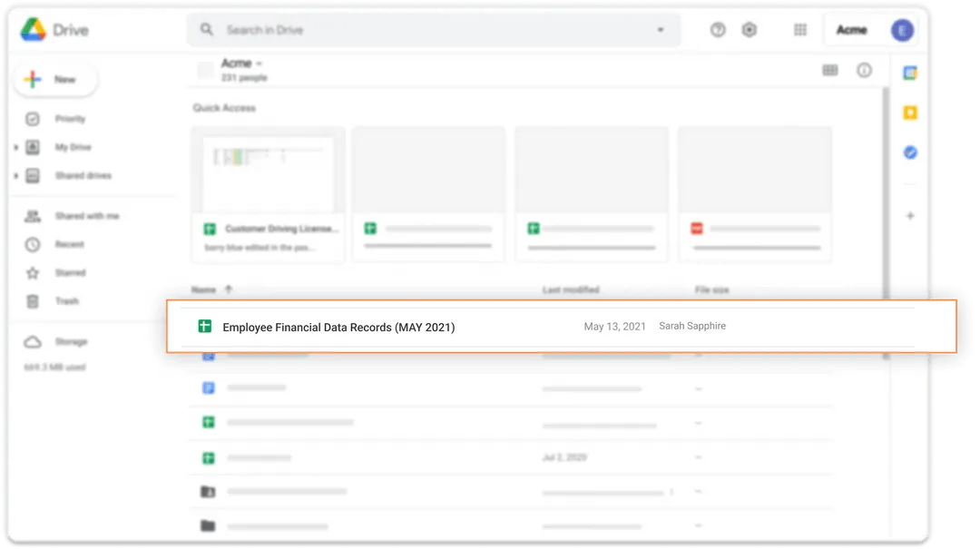Viewport: 980px width, 549px height.
Task: Open Shared with me
Action: (86, 216)
